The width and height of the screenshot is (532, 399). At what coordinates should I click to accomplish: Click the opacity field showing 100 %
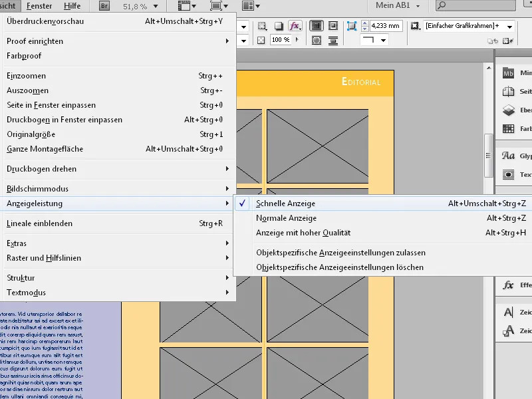pos(281,40)
